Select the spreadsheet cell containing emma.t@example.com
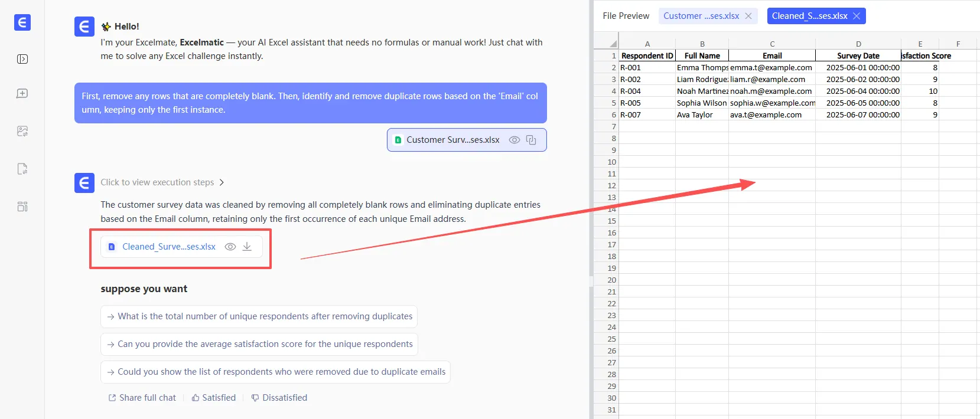 [x=771, y=68]
